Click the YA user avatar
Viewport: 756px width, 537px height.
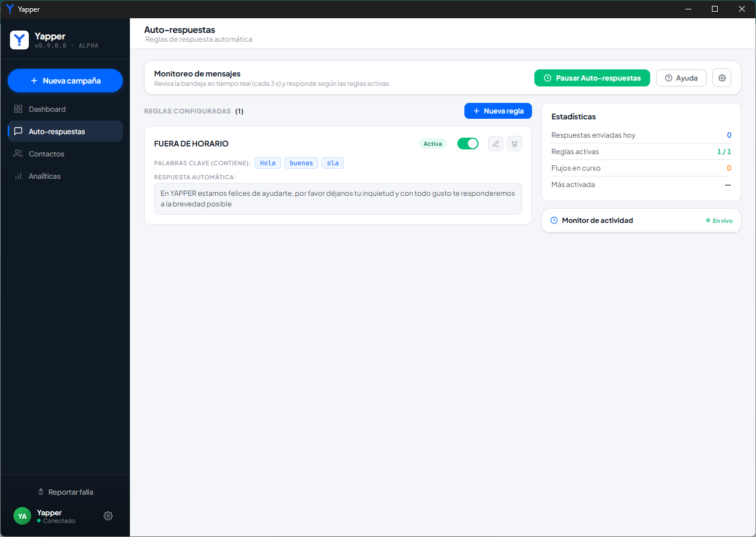[22, 516]
